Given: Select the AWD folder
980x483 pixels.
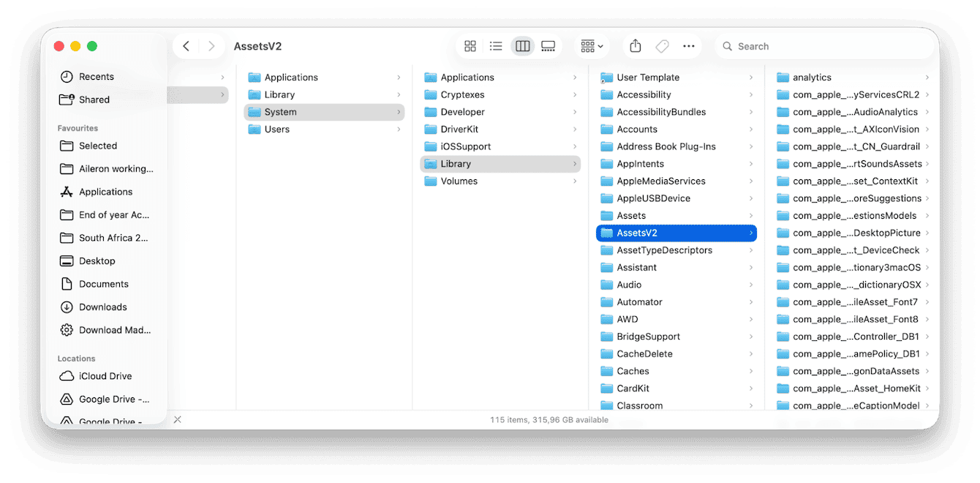Looking at the screenshot, I should pyautogui.click(x=676, y=319).
